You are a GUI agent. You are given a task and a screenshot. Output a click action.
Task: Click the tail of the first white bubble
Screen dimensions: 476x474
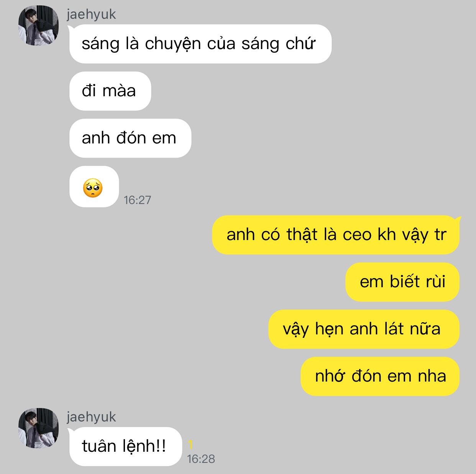tap(70, 28)
